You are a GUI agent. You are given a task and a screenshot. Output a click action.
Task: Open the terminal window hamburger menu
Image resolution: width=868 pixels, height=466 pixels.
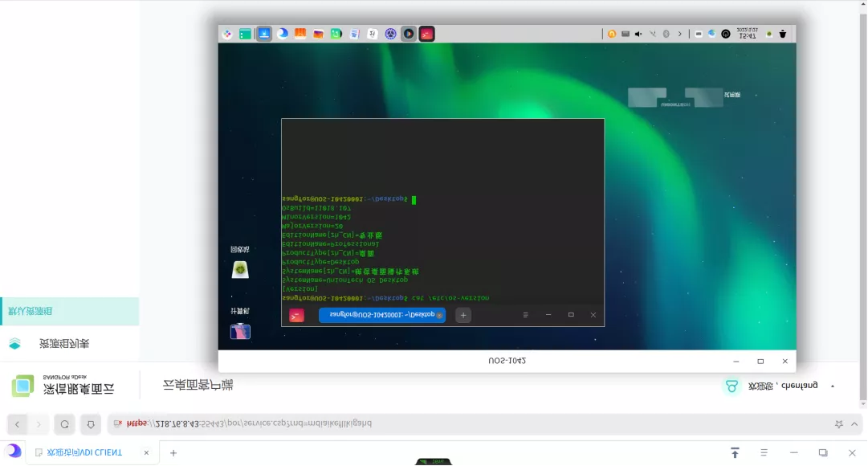[525, 315]
